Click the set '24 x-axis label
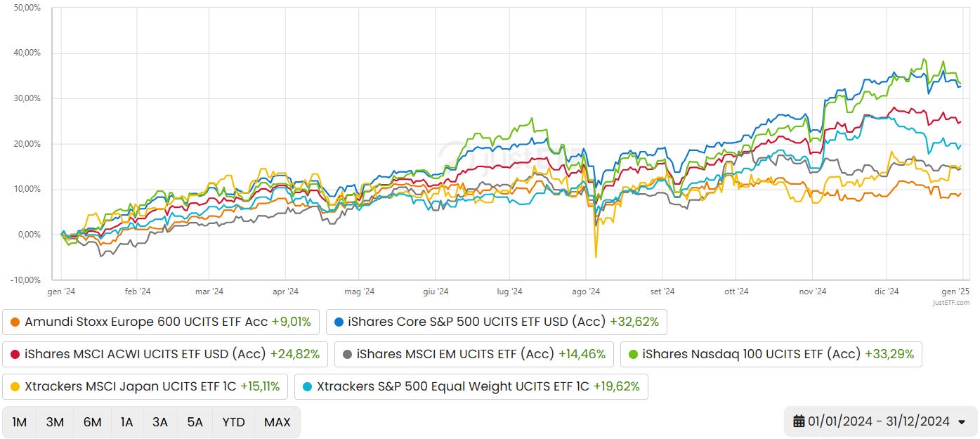The image size is (980, 439). [662, 291]
